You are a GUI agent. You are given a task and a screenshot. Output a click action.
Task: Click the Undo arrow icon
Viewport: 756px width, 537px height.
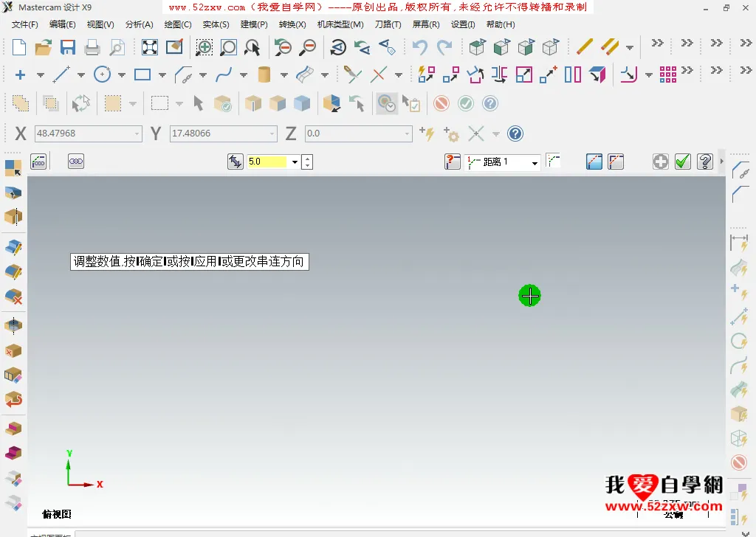pyautogui.click(x=420, y=48)
